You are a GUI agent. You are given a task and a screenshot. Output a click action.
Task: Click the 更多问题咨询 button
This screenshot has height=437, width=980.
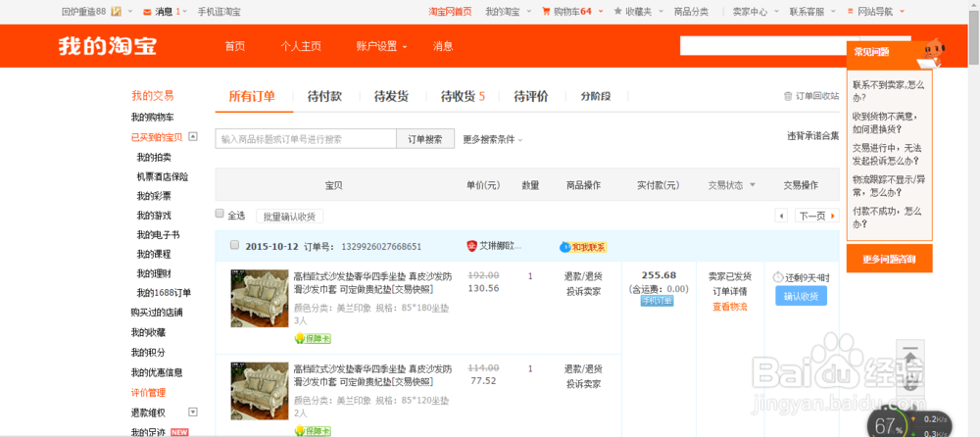coord(890,259)
